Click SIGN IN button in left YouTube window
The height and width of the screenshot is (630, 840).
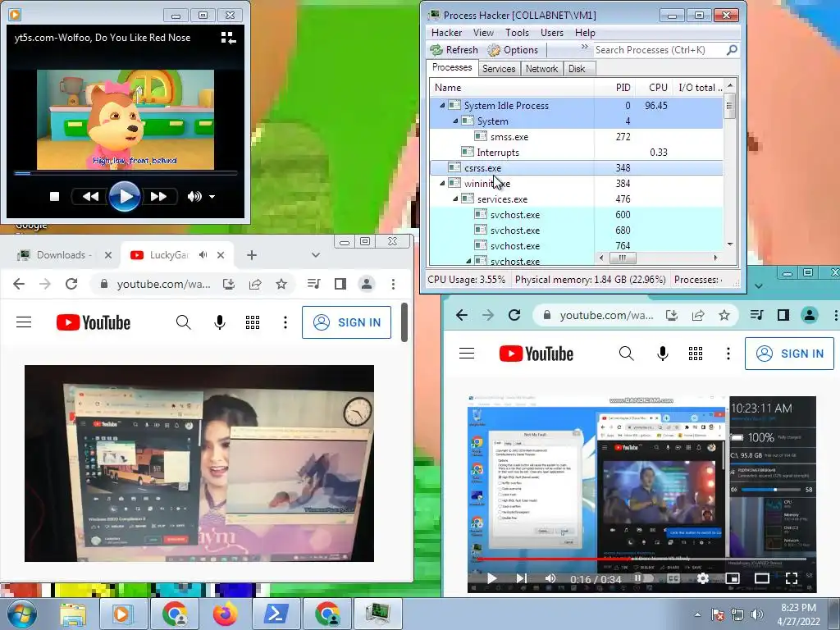347,322
